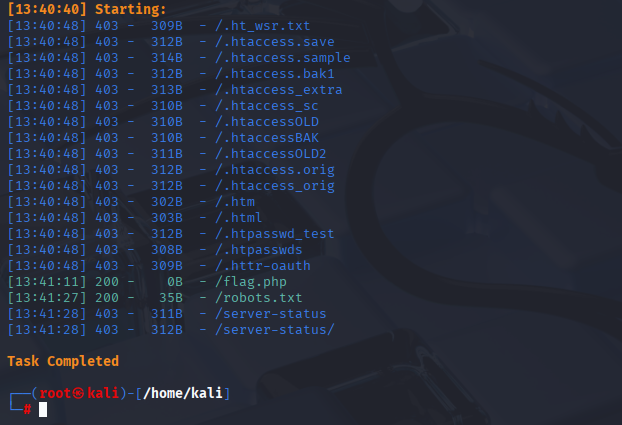Click the kali hostname in the prompt

[103, 393]
